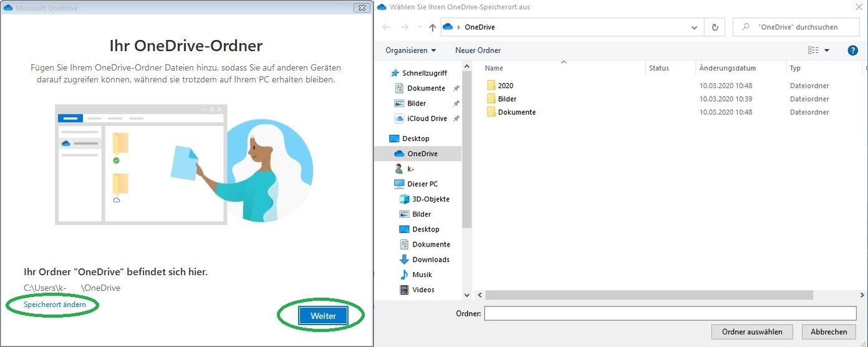Click the Forward arrow in the folder picker
Image resolution: width=868 pixels, height=347 pixels.
pos(404,27)
